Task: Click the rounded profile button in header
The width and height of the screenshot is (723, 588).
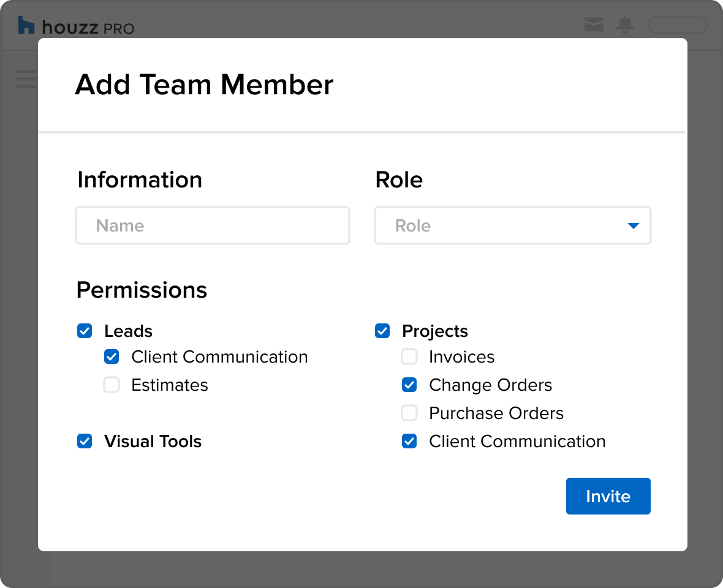Action: coord(677,25)
